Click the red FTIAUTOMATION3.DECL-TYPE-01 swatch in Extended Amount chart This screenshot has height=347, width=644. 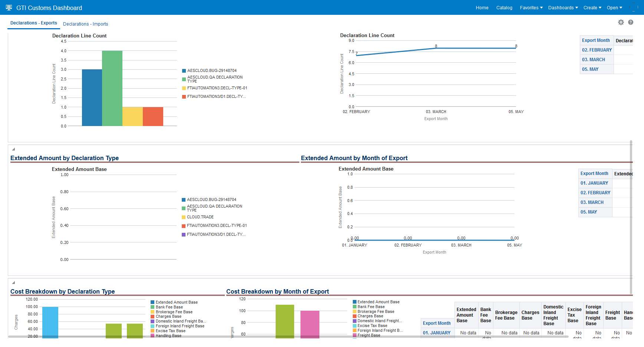click(x=184, y=226)
